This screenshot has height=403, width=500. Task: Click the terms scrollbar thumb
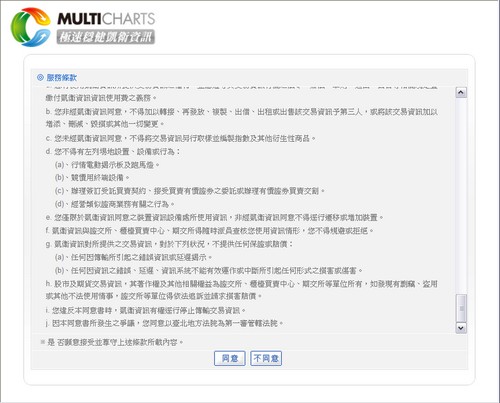pyautogui.click(x=461, y=308)
